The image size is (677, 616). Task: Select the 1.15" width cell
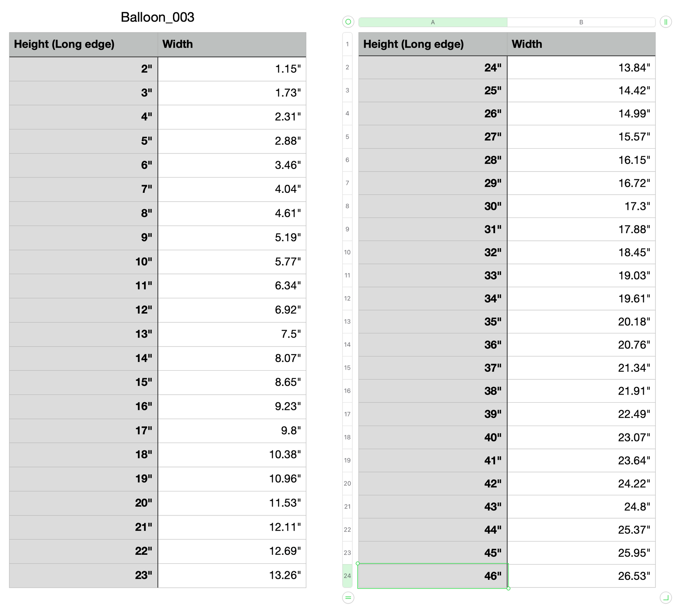[232, 69]
